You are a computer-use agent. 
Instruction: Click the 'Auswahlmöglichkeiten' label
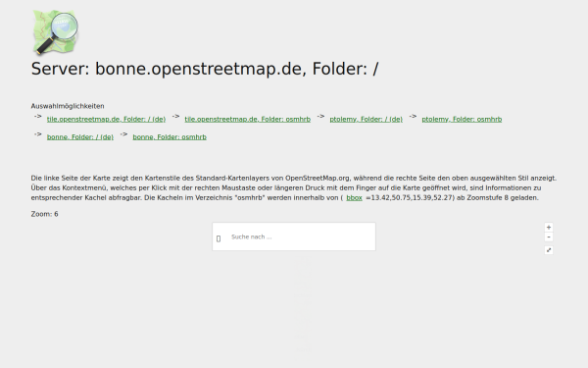coord(68,106)
